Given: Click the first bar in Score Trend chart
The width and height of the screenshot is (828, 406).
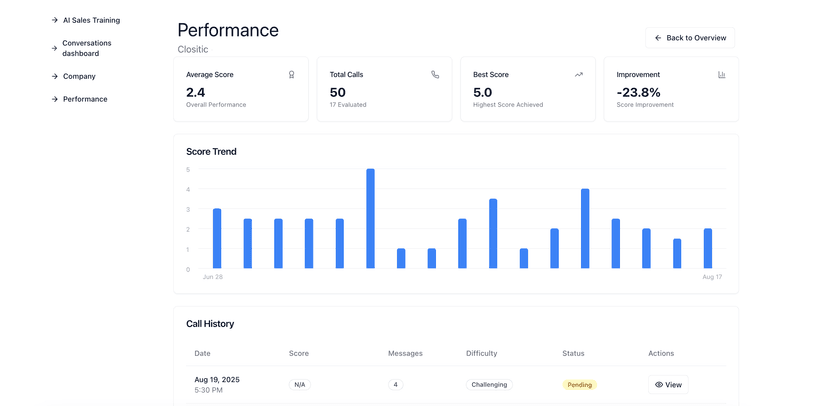Looking at the screenshot, I should pyautogui.click(x=217, y=238).
